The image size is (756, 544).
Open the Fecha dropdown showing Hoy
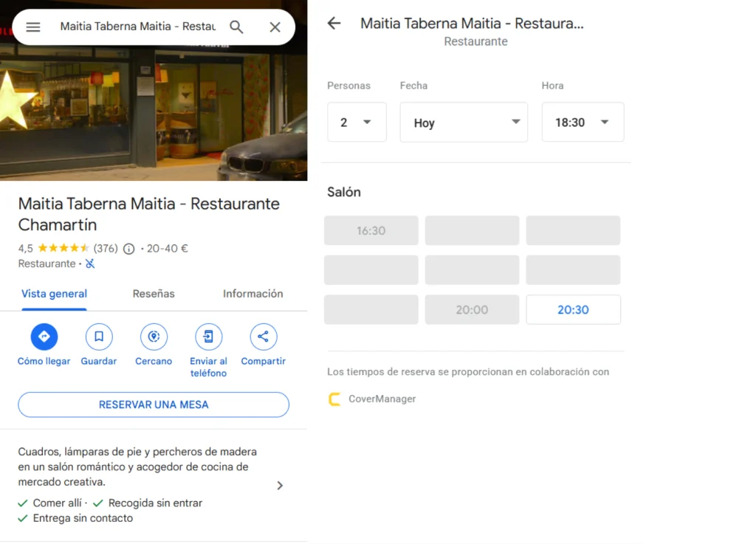point(464,123)
